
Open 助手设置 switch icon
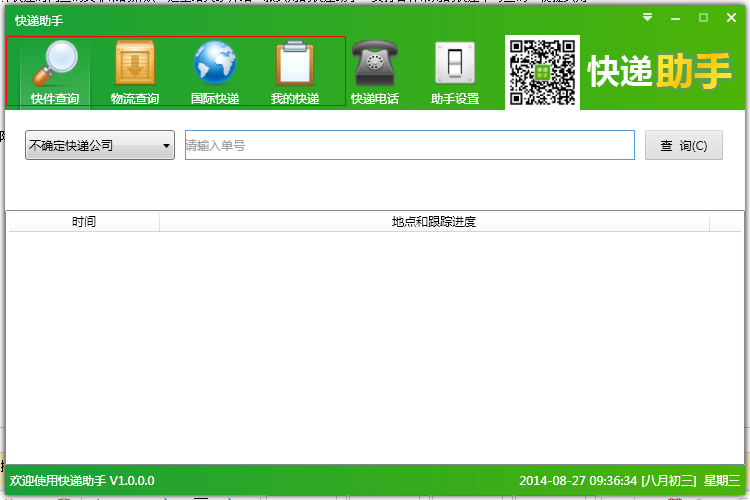click(x=455, y=63)
